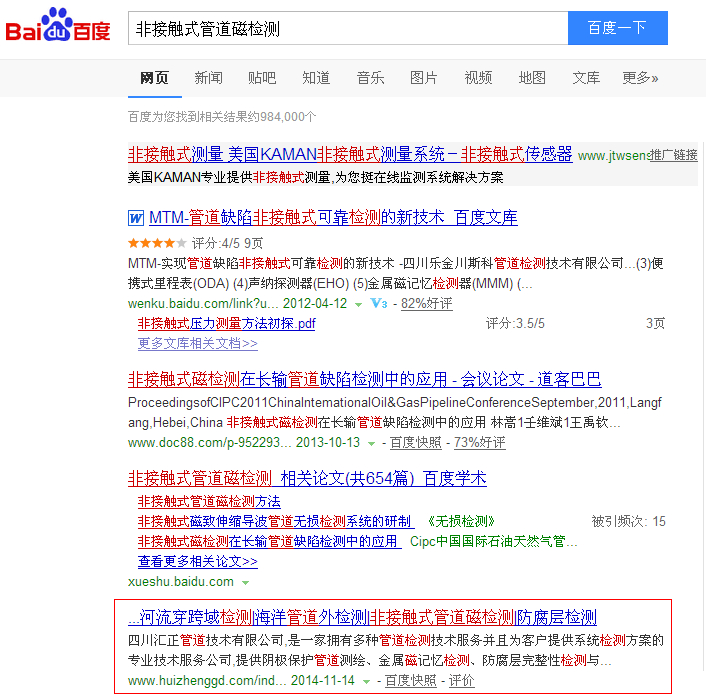Screen dimensions: 706x699
Task: Open dropdown arrow beside wenku.baidu.com date
Action: 358,304
